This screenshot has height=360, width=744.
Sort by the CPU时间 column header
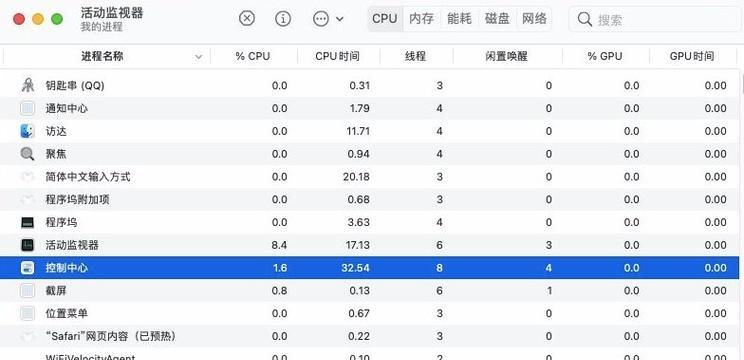coord(337,56)
